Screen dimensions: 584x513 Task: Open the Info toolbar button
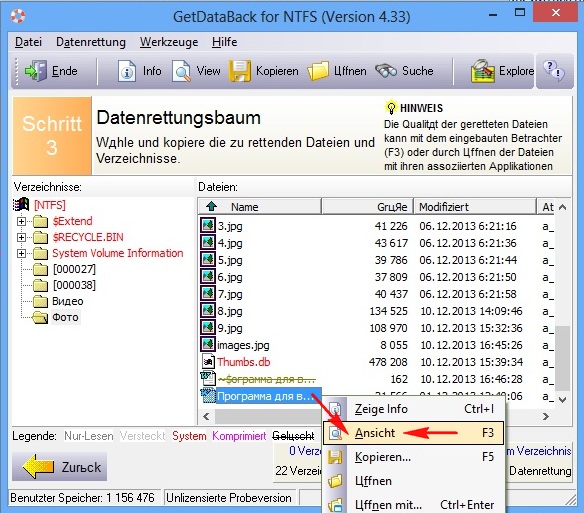[x=139, y=71]
